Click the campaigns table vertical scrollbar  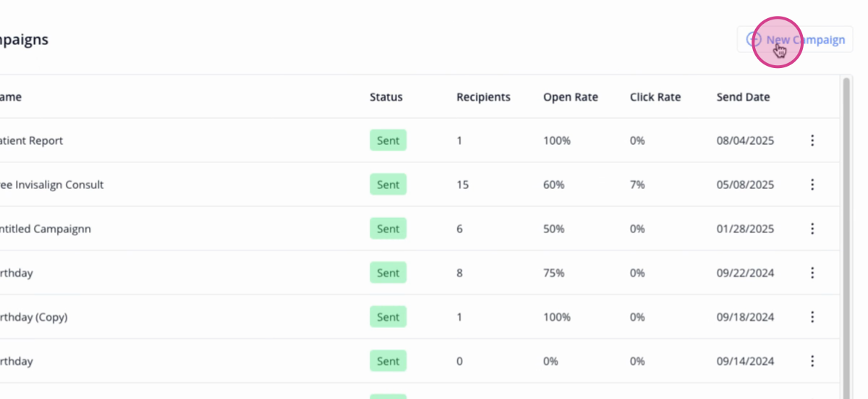(x=846, y=239)
